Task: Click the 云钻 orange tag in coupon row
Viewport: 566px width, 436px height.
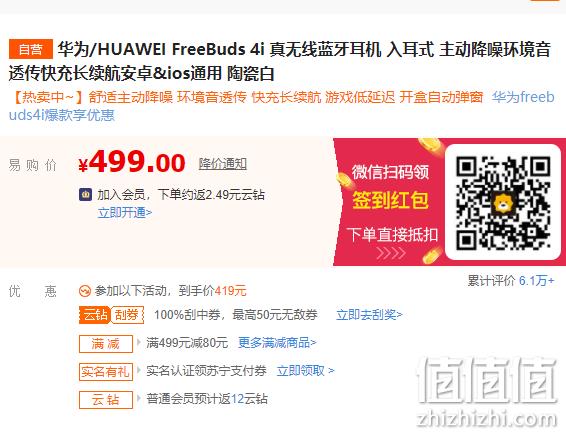Action: pos(95,315)
